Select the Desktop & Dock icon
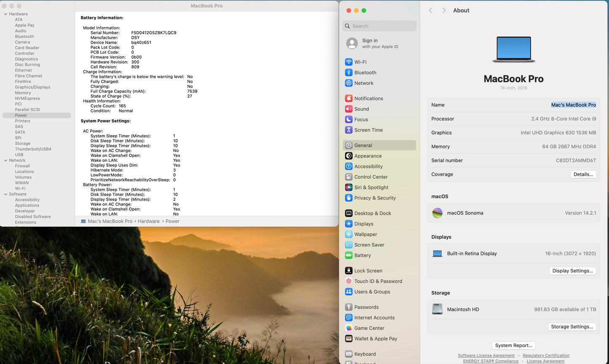 click(x=349, y=213)
